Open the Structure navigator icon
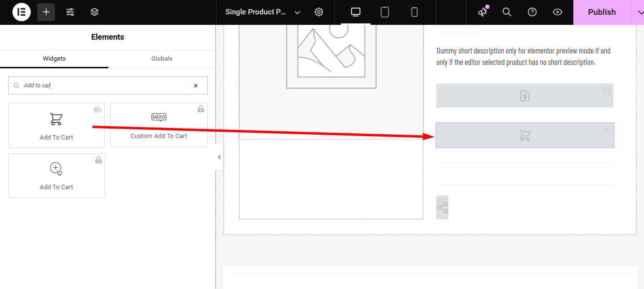 pyautogui.click(x=94, y=12)
